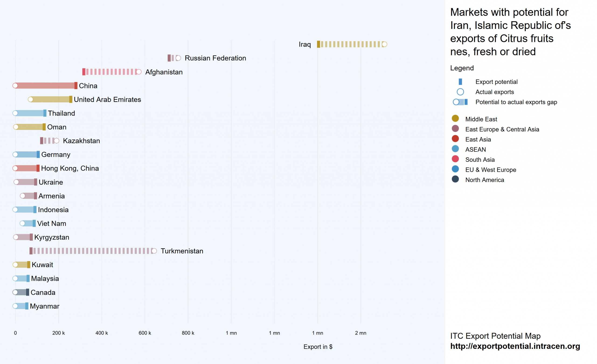Click Turkmenistan's actual exports circle marker
The height and width of the screenshot is (364, 597).
point(154,251)
